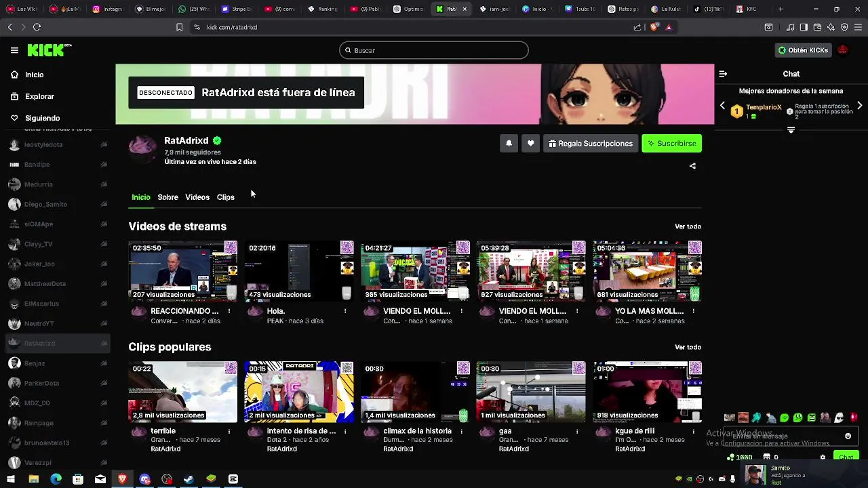This screenshot has height=488, width=868.
Task: Open ParkerDota channel in sidebar
Action: [x=58, y=383]
